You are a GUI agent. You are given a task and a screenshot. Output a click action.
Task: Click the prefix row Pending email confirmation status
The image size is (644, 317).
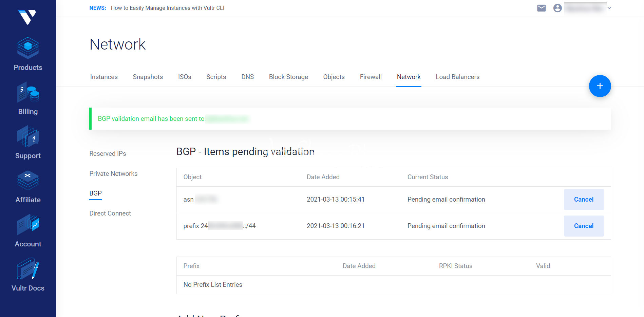point(446,226)
